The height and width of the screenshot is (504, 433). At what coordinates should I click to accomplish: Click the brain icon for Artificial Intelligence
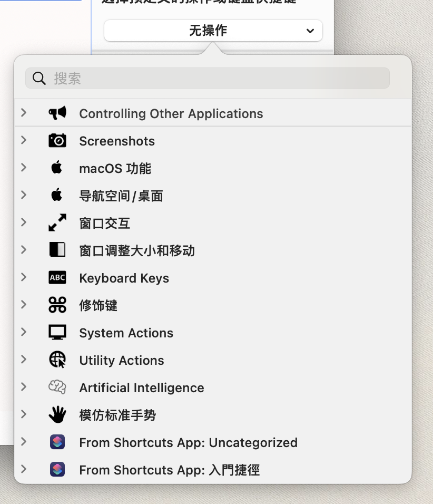click(57, 387)
